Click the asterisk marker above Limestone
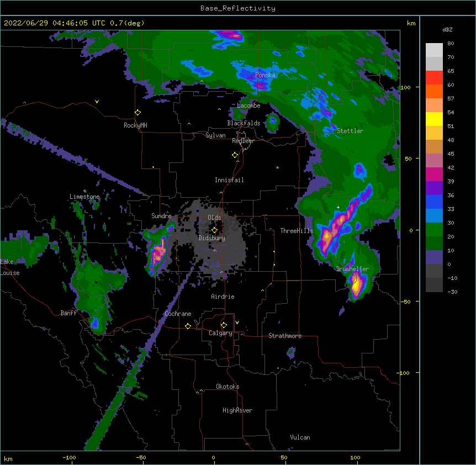476x465 pixels. [85, 191]
